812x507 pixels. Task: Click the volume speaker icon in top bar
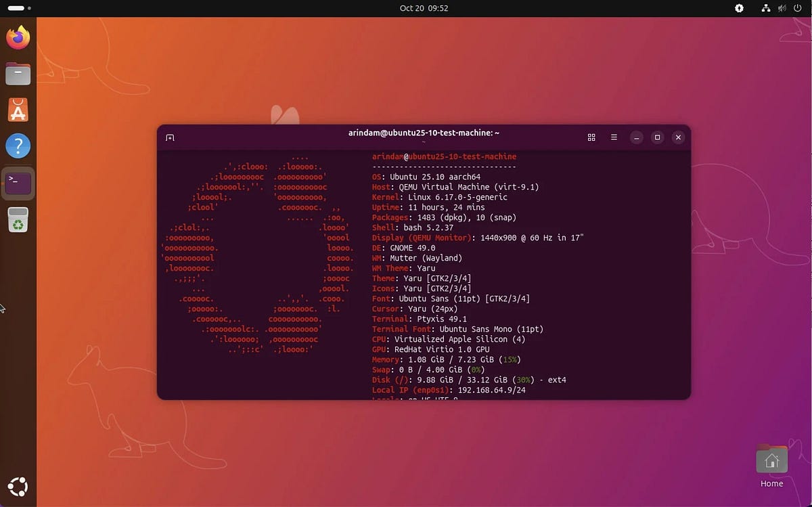tap(782, 8)
